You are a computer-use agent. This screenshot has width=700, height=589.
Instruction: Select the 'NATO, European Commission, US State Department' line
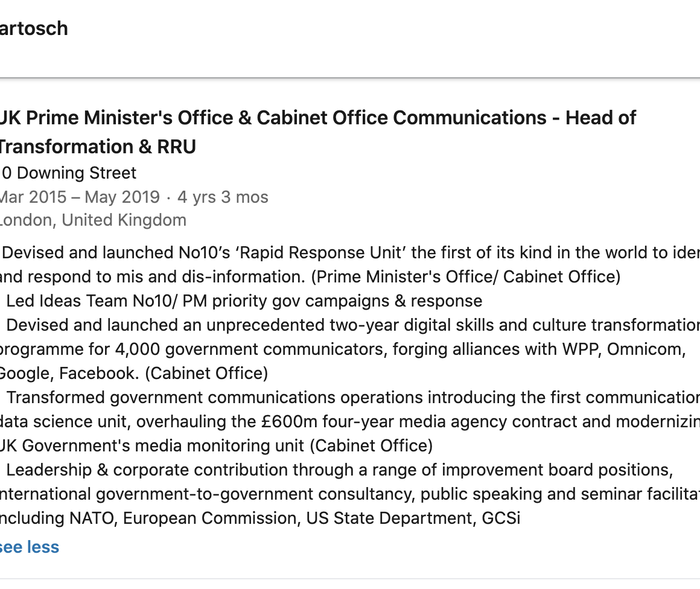click(260, 518)
